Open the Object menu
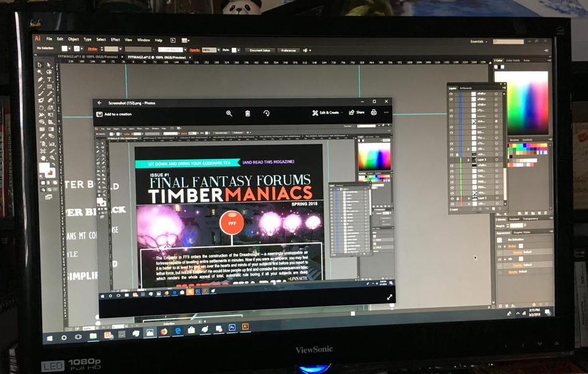This screenshot has width=588, height=374. coord(73,39)
